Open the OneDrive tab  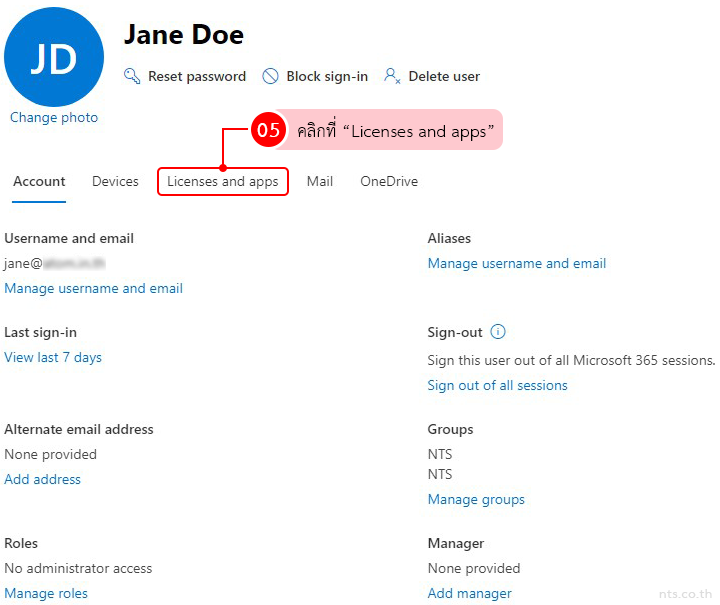point(389,181)
